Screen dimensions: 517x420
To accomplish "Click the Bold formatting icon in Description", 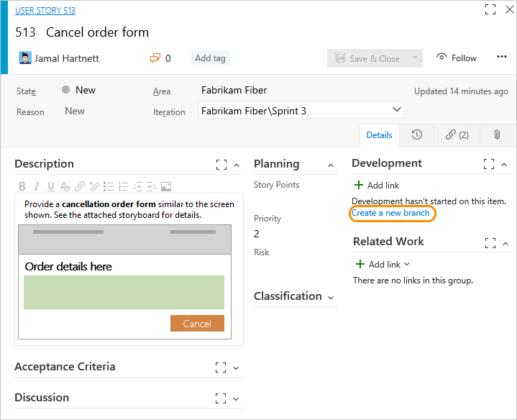I will [x=22, y=186].
